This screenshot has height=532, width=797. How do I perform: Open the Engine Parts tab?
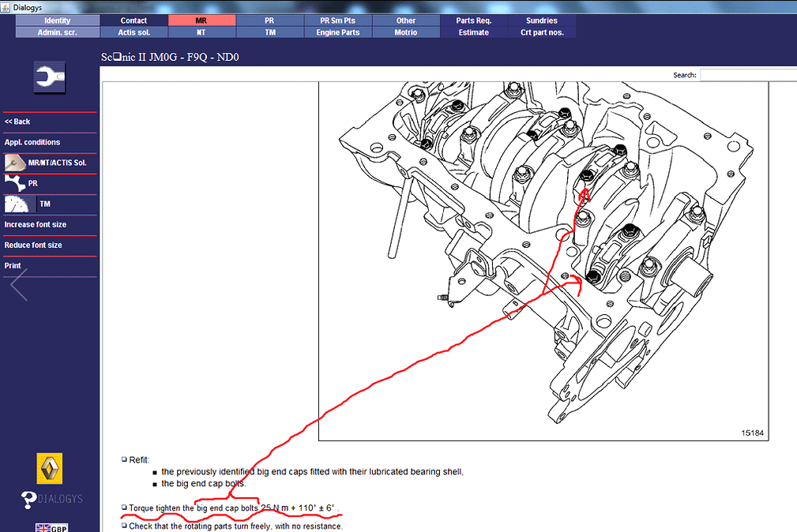[x=338, y=32]
